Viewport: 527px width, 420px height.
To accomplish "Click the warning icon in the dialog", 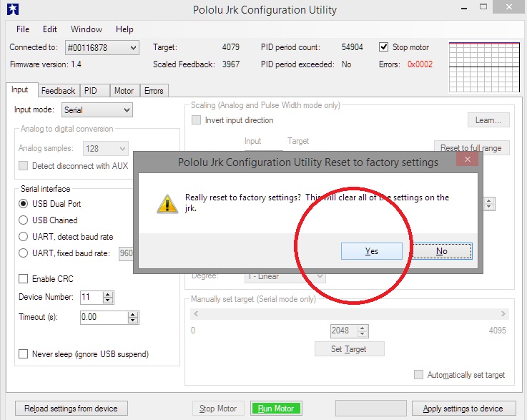I will (167, 204).
